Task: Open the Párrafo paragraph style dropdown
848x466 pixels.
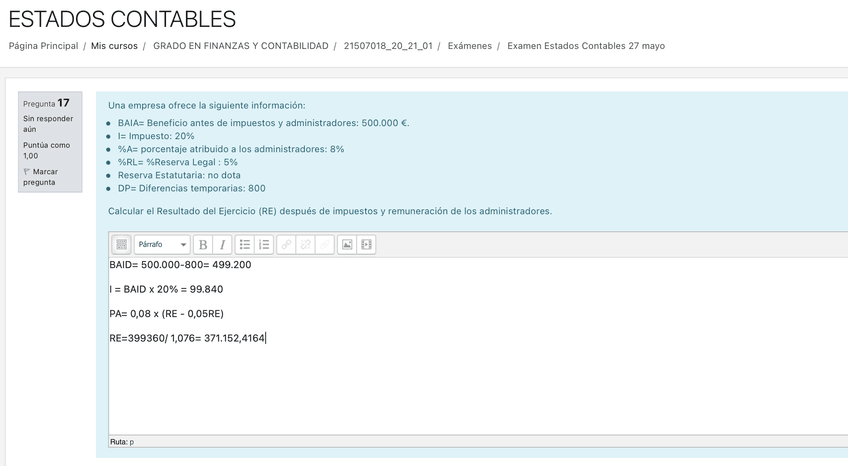Action: [162, 244]
